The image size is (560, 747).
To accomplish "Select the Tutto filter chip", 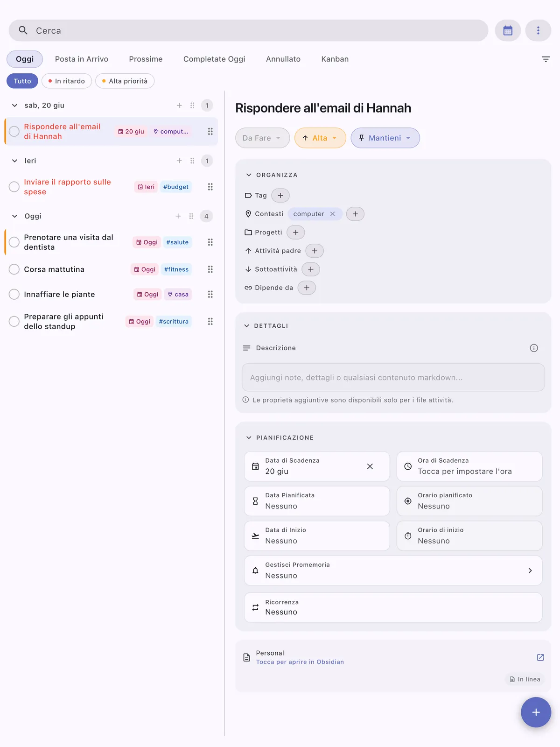I will 22,81.
